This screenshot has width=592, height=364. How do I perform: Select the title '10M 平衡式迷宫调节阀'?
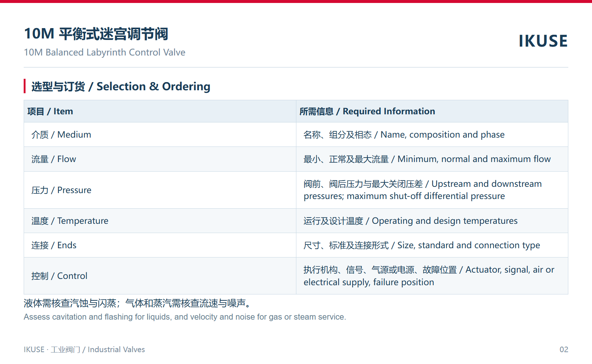(x=96, y=34)
